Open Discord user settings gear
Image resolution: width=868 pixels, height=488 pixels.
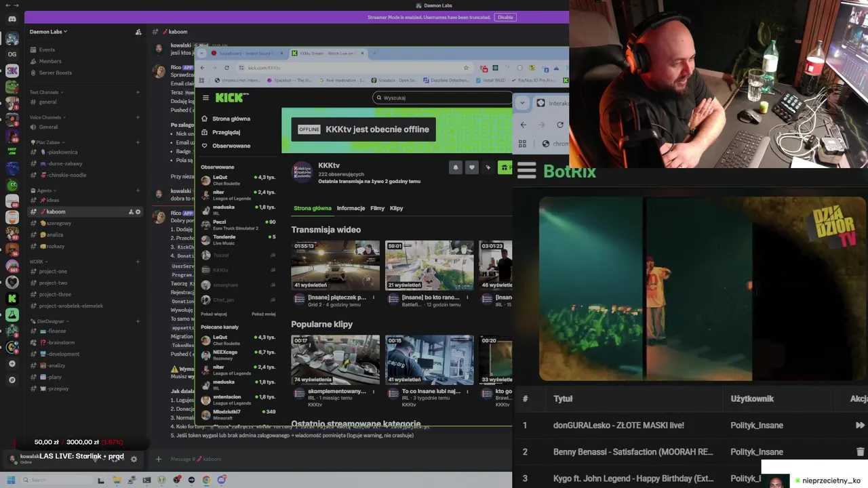click(134, 459)
